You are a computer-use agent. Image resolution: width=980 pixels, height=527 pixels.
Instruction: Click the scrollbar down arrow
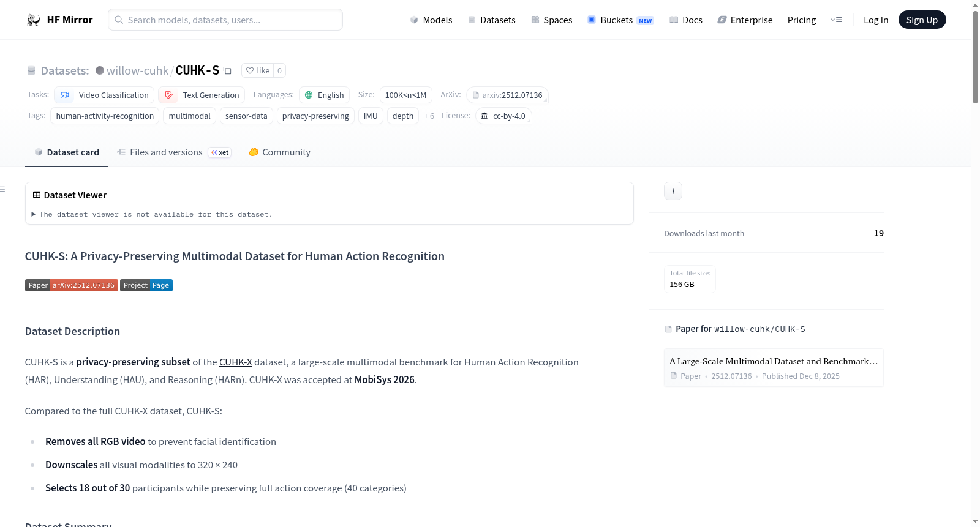(x=975, y=521)
